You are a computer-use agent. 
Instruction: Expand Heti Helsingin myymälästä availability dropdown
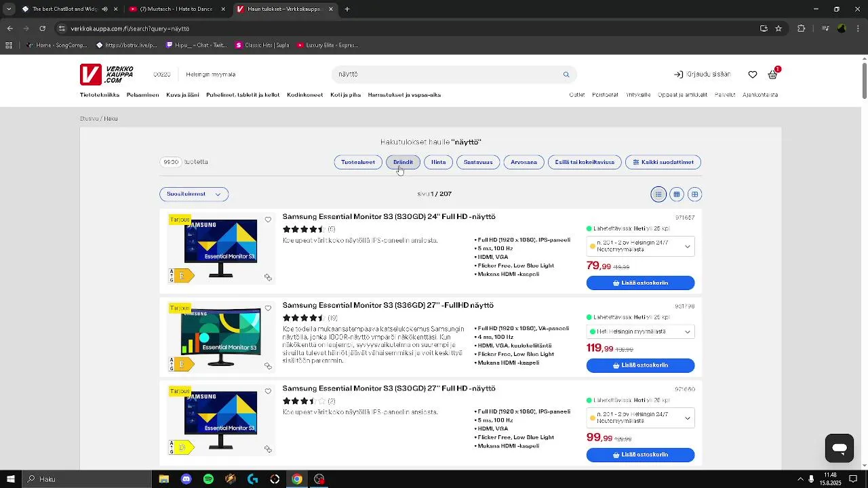[641, 332]
